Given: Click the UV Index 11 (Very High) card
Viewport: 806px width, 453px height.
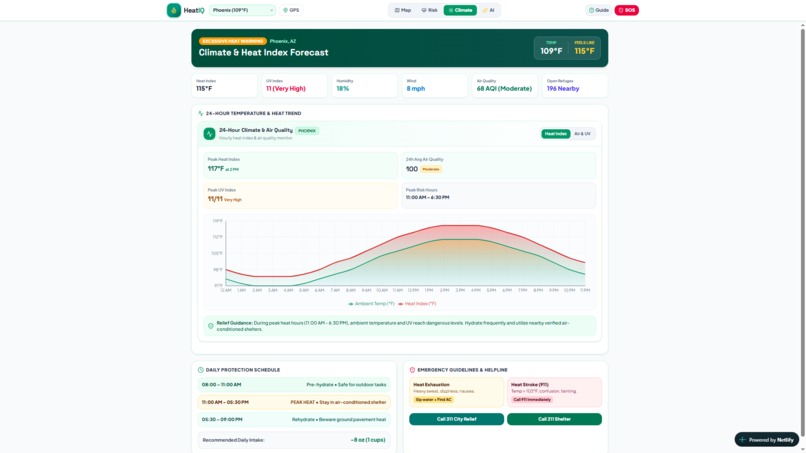Looking at the screenshot, I should tap(294, 85).
